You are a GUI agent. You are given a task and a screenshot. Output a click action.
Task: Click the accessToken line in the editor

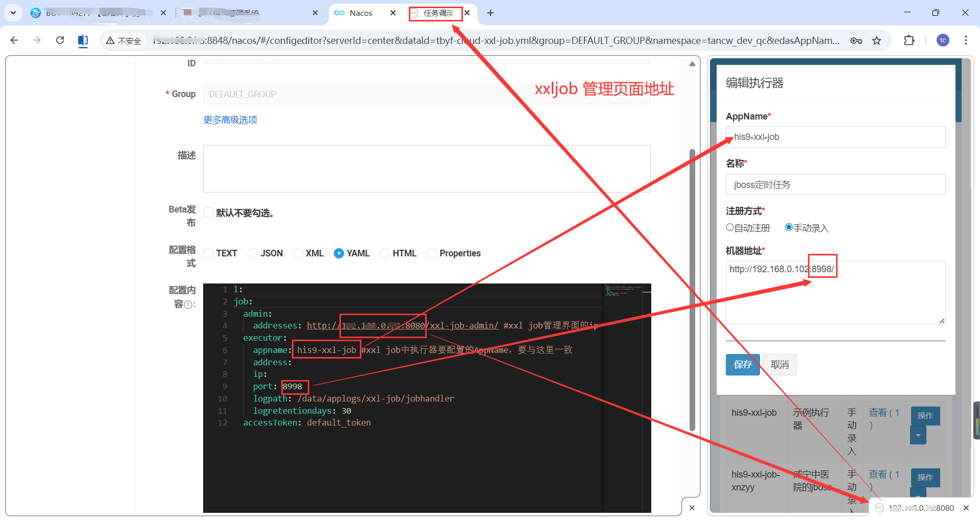(x=307, y=423)
